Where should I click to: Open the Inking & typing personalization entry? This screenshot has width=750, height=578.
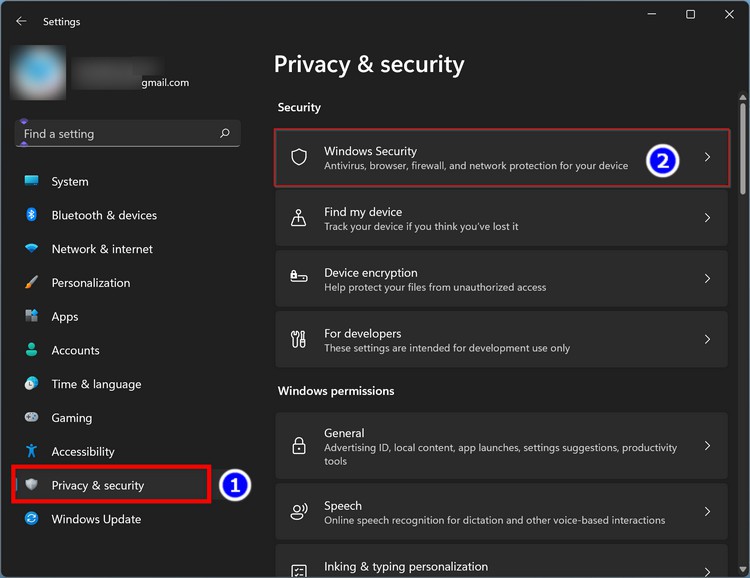[405, 566]
